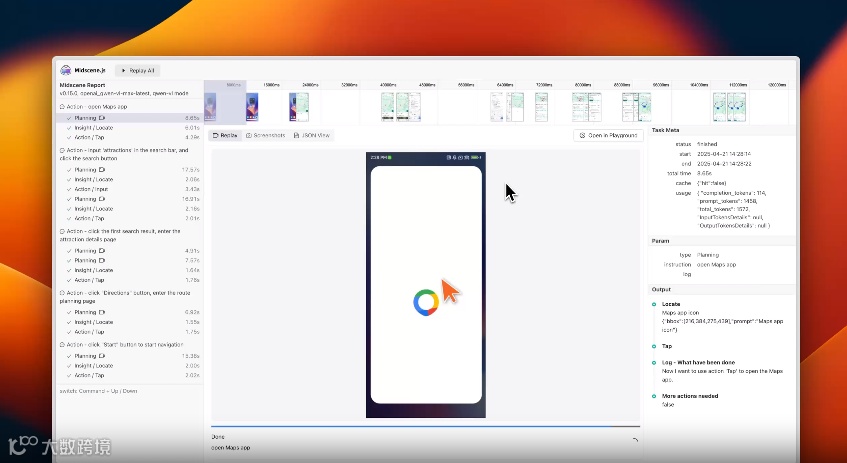Viewport: 847px width, 463px height.
Task: Click the video icon on the 17.57s Planning row
Action: click(x=102, y=170)
